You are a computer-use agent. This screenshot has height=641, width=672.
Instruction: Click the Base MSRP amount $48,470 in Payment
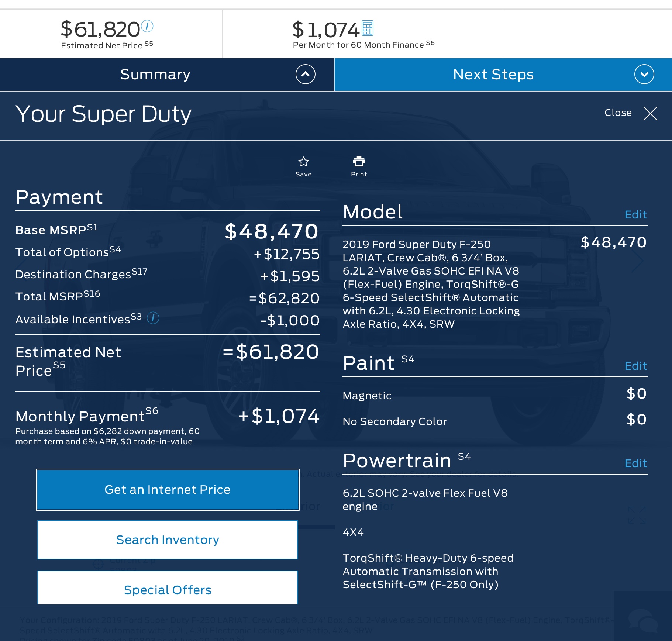(272, 231)
